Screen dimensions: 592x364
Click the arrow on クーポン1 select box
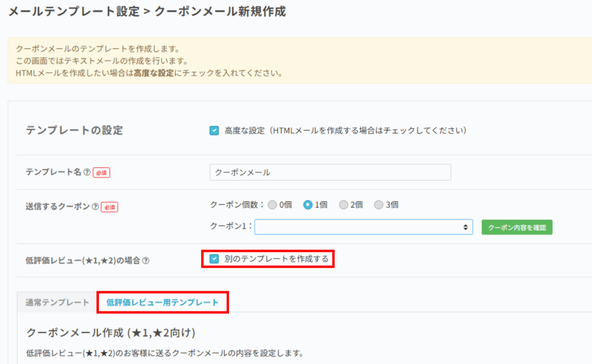(465, 227)
